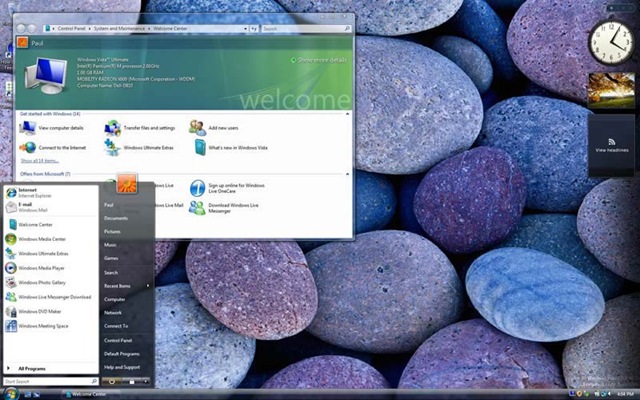Screen dimensions: 640x400
Task: Click the sidebar analog clock gadget
Action: point(611,42)
